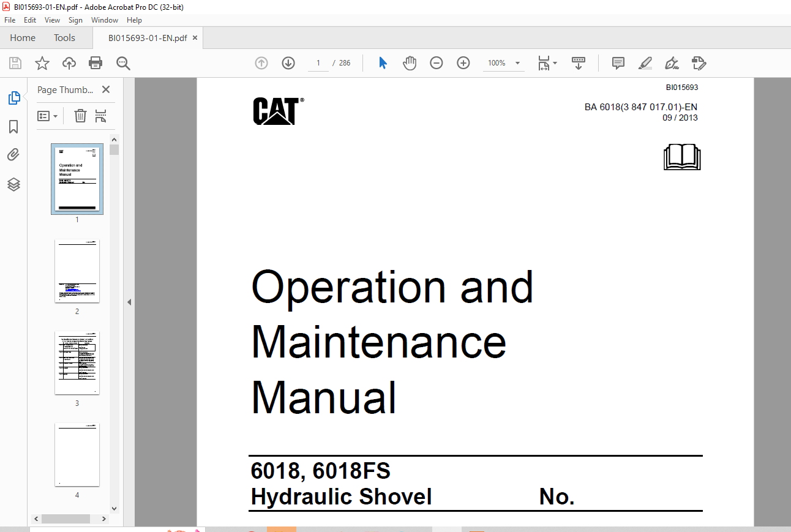
Task: Select page 1 thumbnail
Action: point(77,179)
